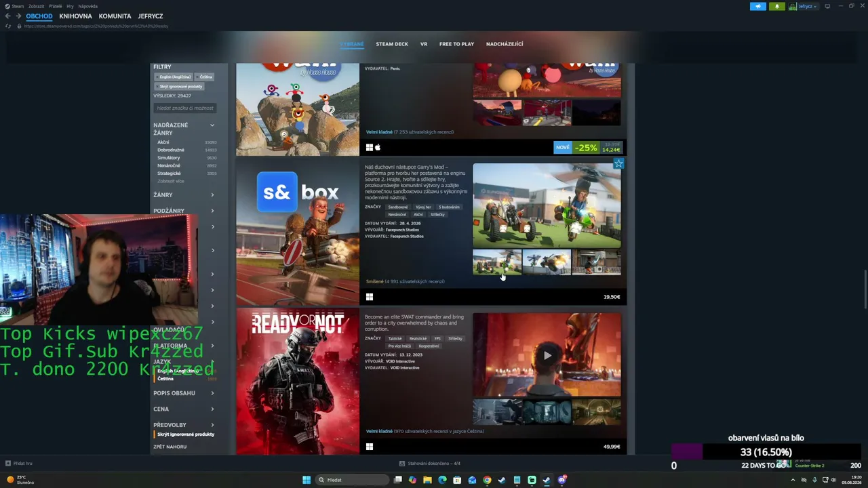Select the Free to Play store tab
This screenshot has height=488, width=868.
456,44
